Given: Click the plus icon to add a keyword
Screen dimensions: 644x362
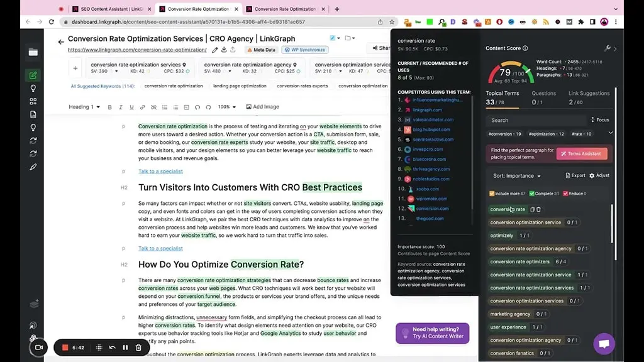Looking at the screenshot, I should point(75,68).
